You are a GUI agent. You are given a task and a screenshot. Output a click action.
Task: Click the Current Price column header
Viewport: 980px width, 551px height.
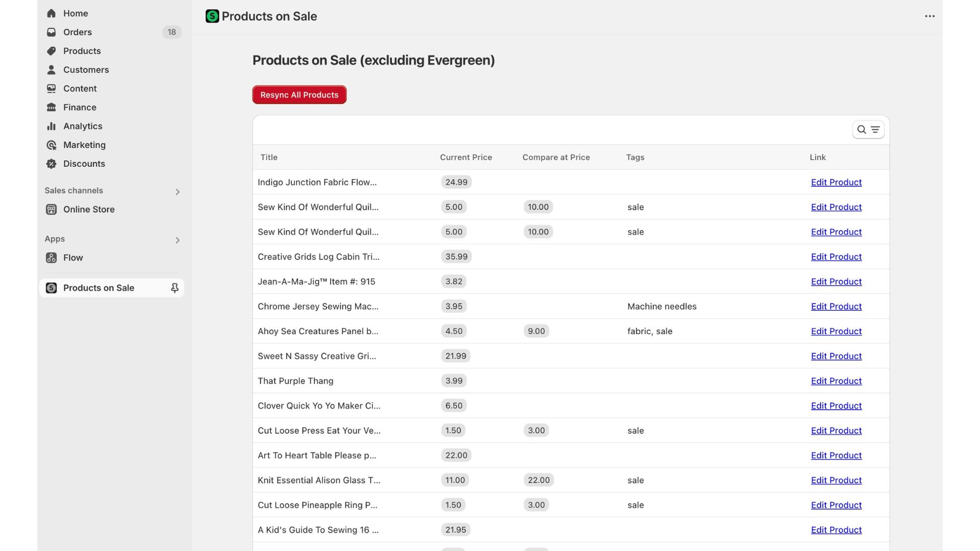(x=466, y=157)
